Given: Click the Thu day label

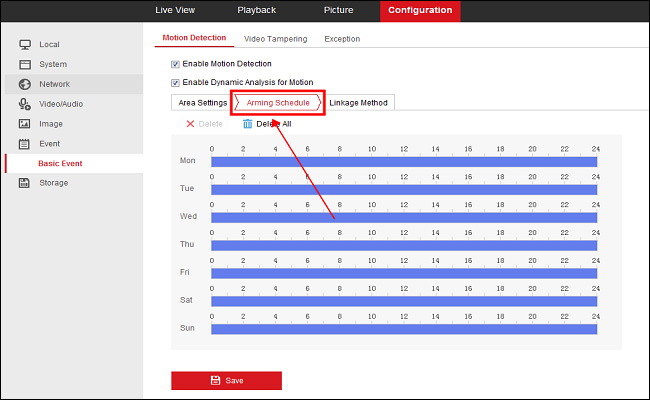Looking at the screenshot, I should click(187, 244).
